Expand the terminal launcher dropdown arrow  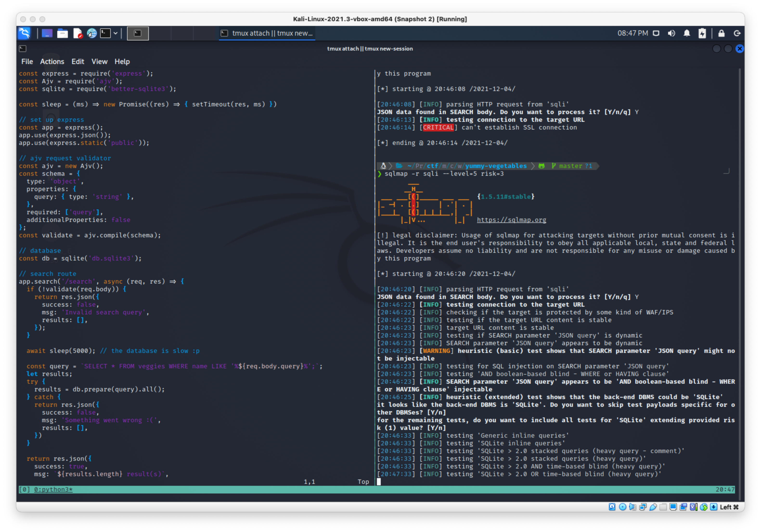coord(115,33)
